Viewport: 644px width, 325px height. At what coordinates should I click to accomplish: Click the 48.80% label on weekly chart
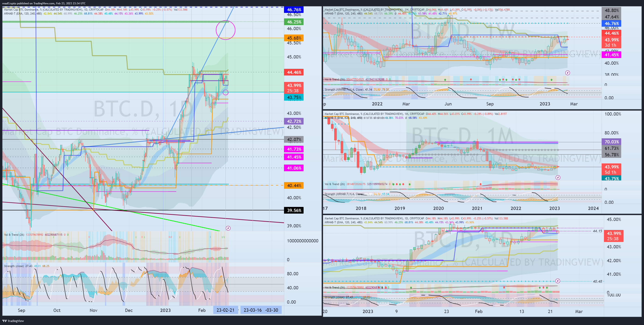[612, 11]
